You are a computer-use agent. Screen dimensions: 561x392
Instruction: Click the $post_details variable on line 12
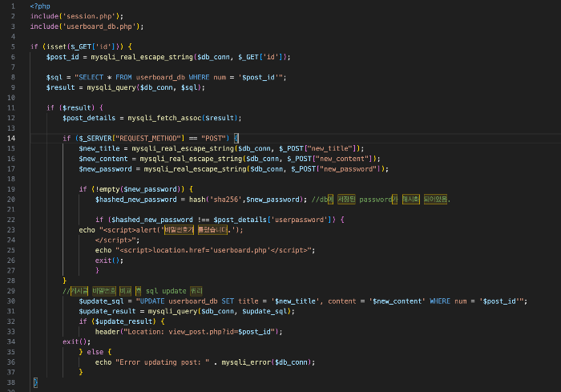point(89,118)
